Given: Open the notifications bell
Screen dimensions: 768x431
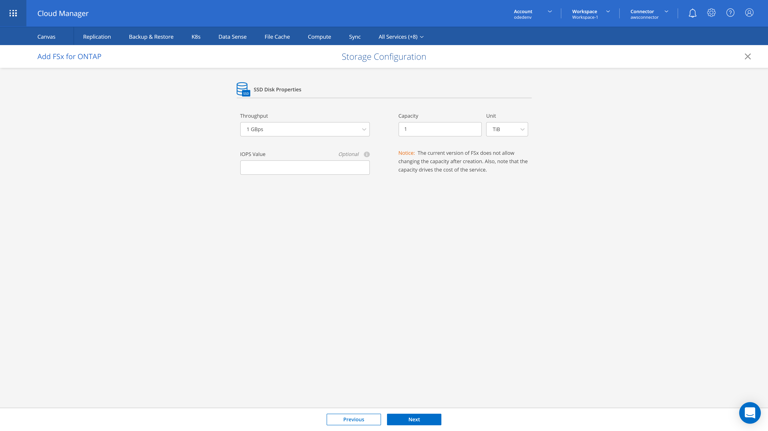Looking at the screenshot, I should coord(692,13).
